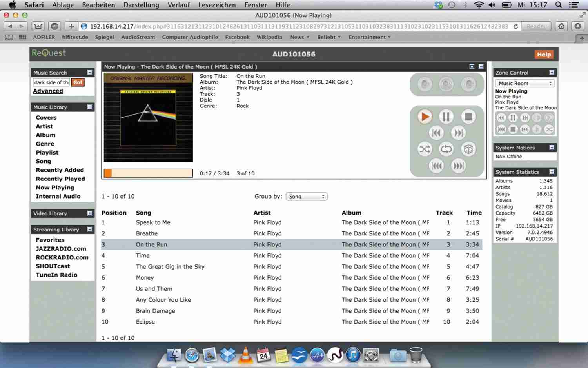Toggle shuffle in the main player controls

click(425, 149)
